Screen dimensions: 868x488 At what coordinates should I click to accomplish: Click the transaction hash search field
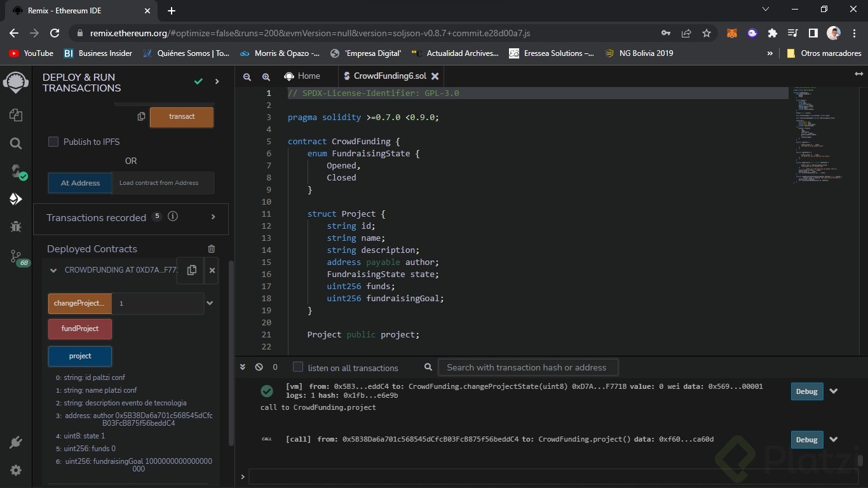tap(527, 367)
